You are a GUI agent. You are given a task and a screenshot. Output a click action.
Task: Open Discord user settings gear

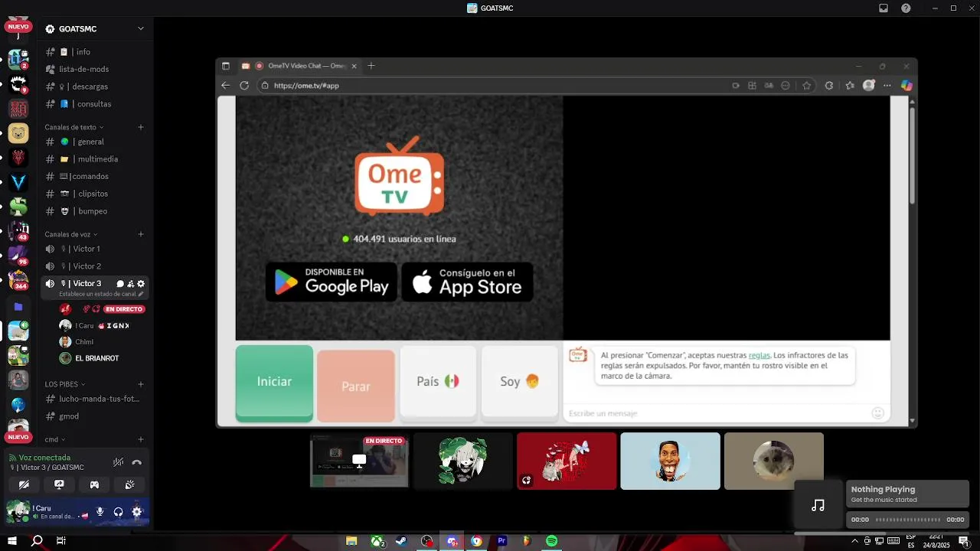pyautogui.click(x=137, y=512)
